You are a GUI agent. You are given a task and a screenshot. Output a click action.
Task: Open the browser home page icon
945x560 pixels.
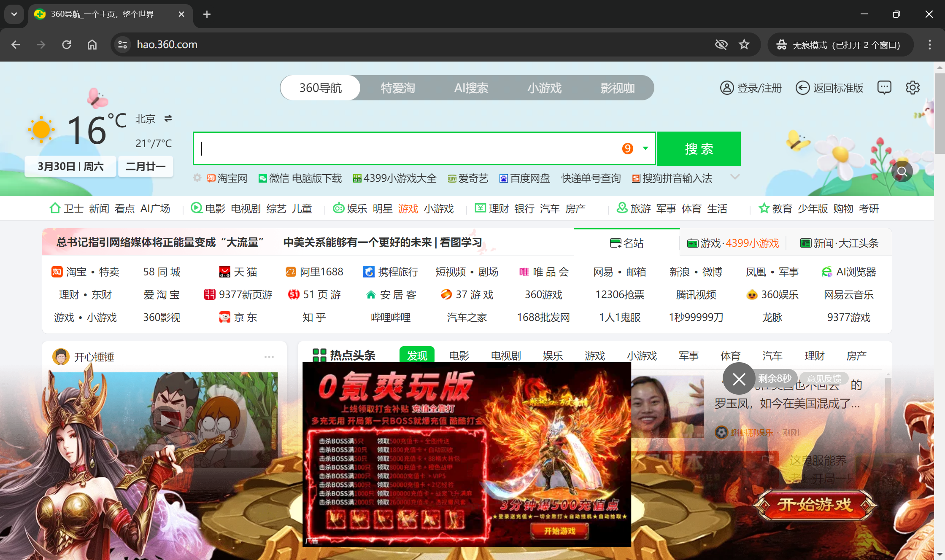pos(92,45)
